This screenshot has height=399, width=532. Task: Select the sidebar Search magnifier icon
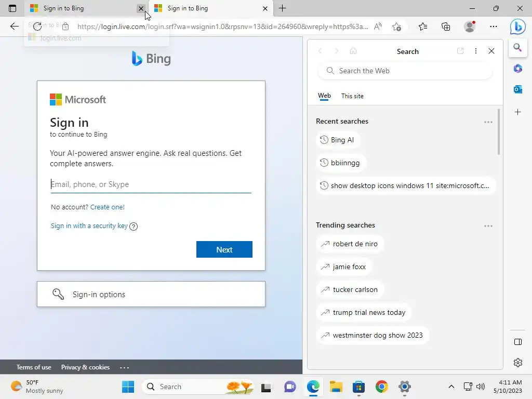point(517,47)
